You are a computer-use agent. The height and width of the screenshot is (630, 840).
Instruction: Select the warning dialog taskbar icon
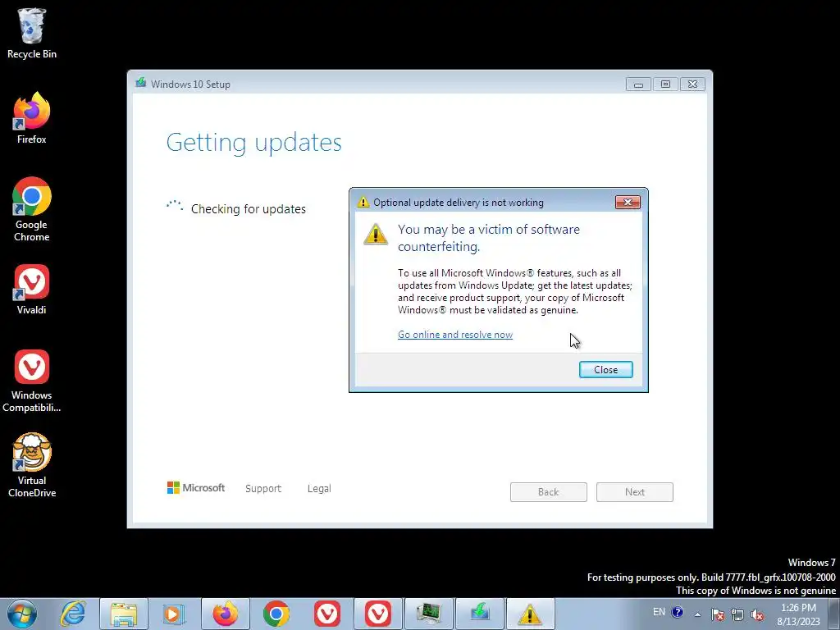530,614
